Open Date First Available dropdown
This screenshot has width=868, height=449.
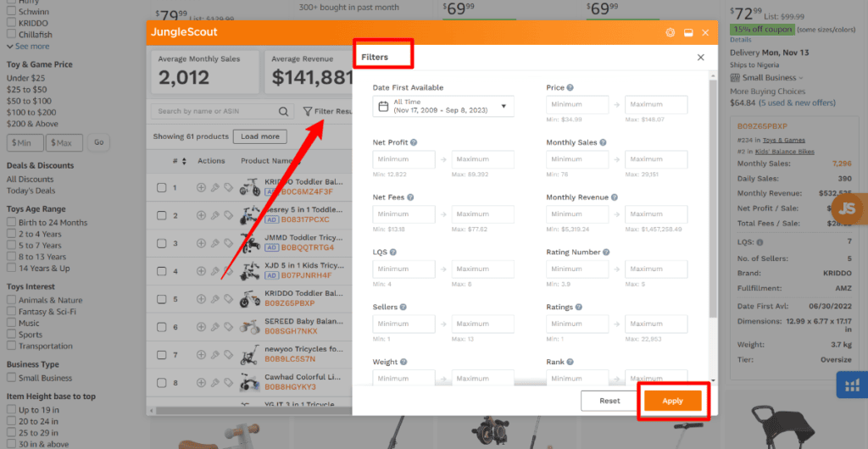tap(443, 106)
